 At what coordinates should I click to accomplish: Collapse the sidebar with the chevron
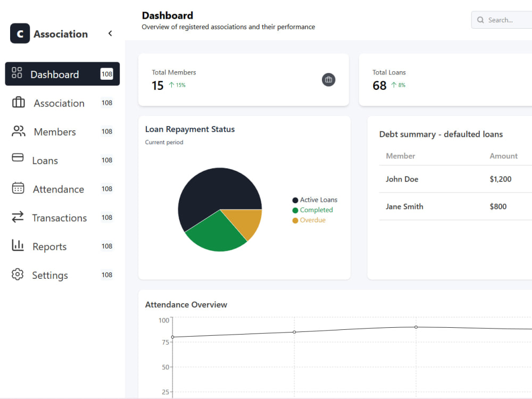(x=110, y=33)
